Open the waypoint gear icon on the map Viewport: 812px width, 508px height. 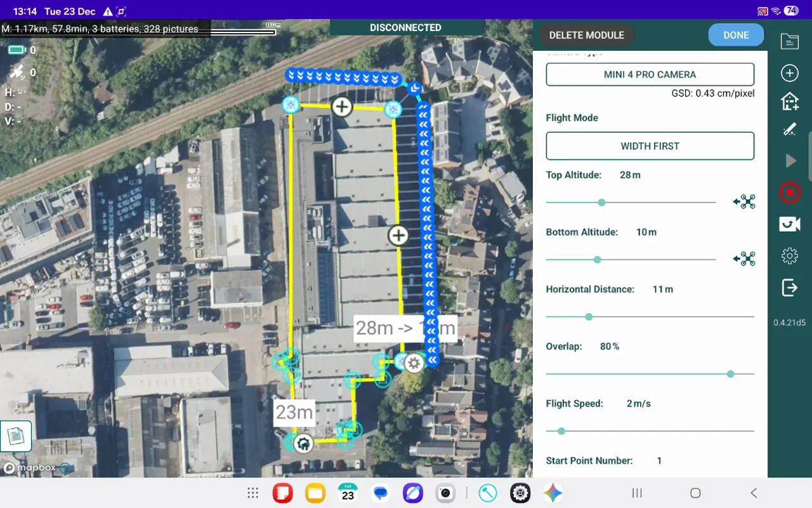pos(414,363)
